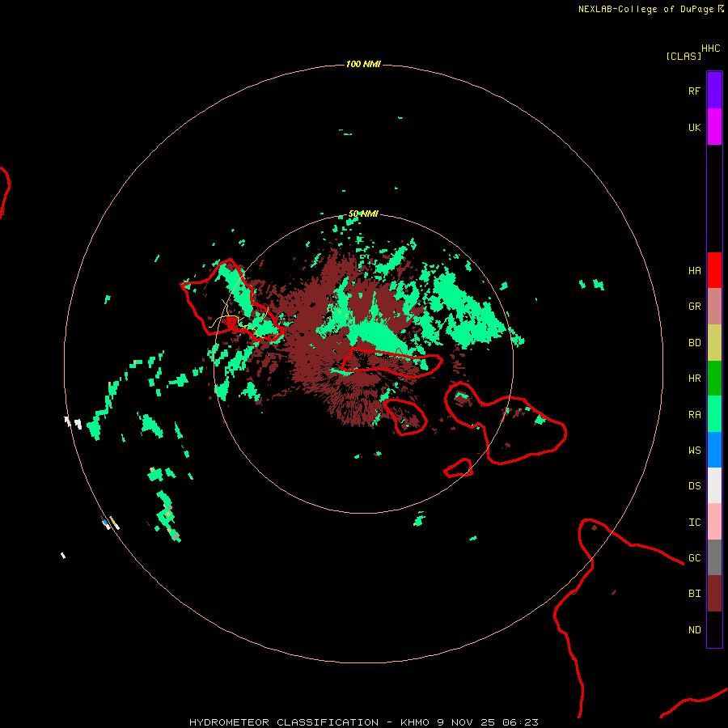728x728 pixels.
Task: Click the HA red legend swatch
Action: point(714,270)
